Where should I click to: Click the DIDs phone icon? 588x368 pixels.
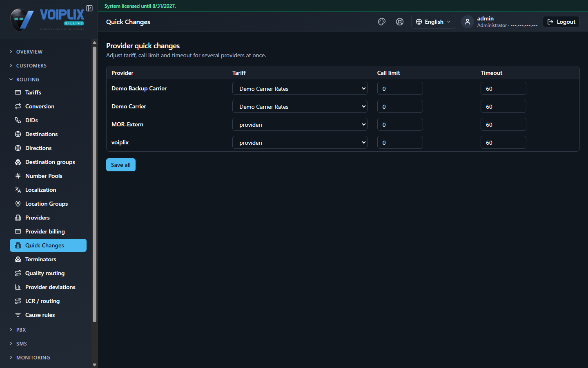(18, 120)
